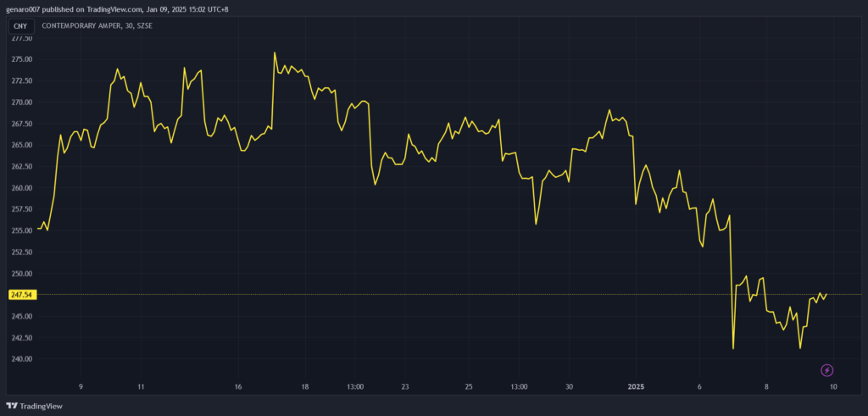The width and height of the screenshot is (868, 416).
Task: Click the date label 9 on time axis
Action: [81, 387]
